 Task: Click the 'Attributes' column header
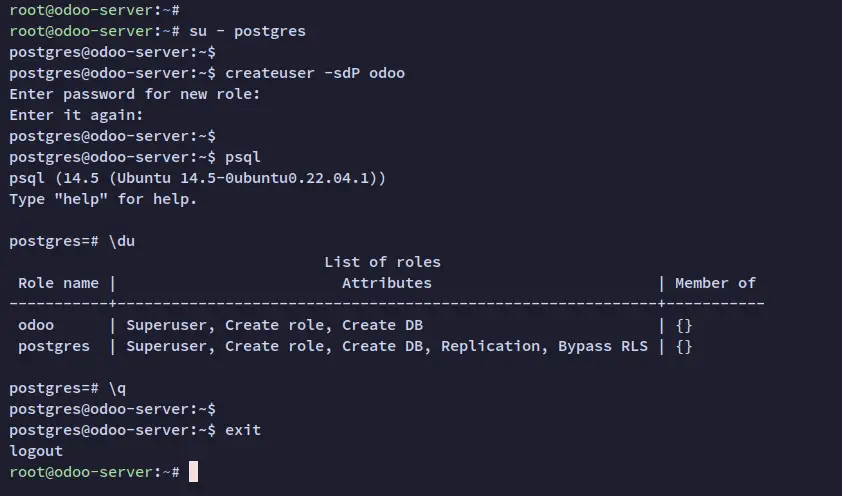point(387,283)
